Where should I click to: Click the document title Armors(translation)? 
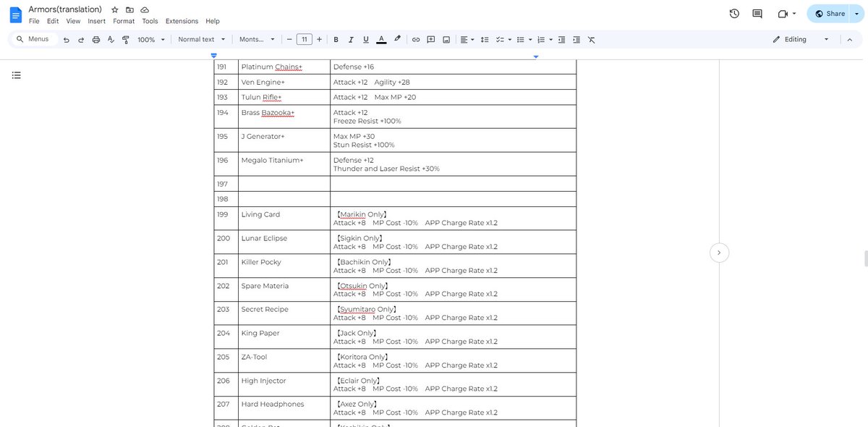(x=65, y=9)
